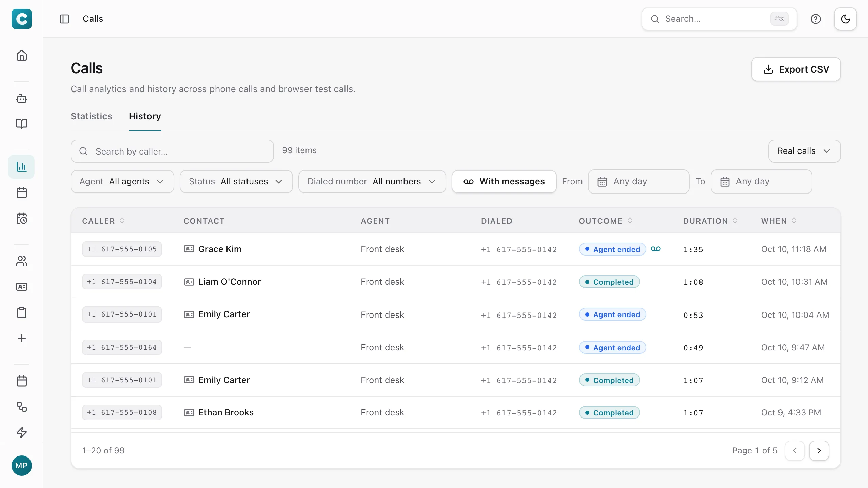The image size is (868, 488).
Task: Sort by the Outcome column
Action: (606, 221)
